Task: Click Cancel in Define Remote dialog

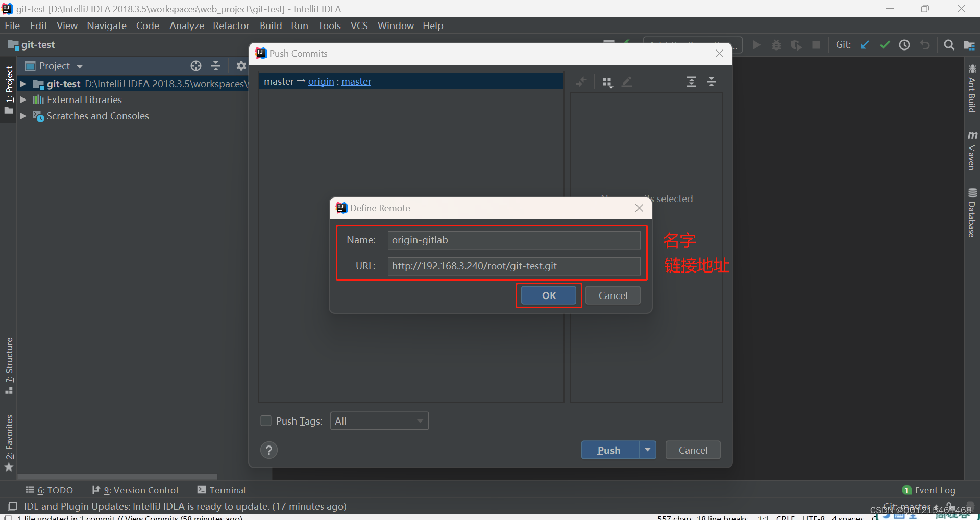Action: tap(612, 295)
